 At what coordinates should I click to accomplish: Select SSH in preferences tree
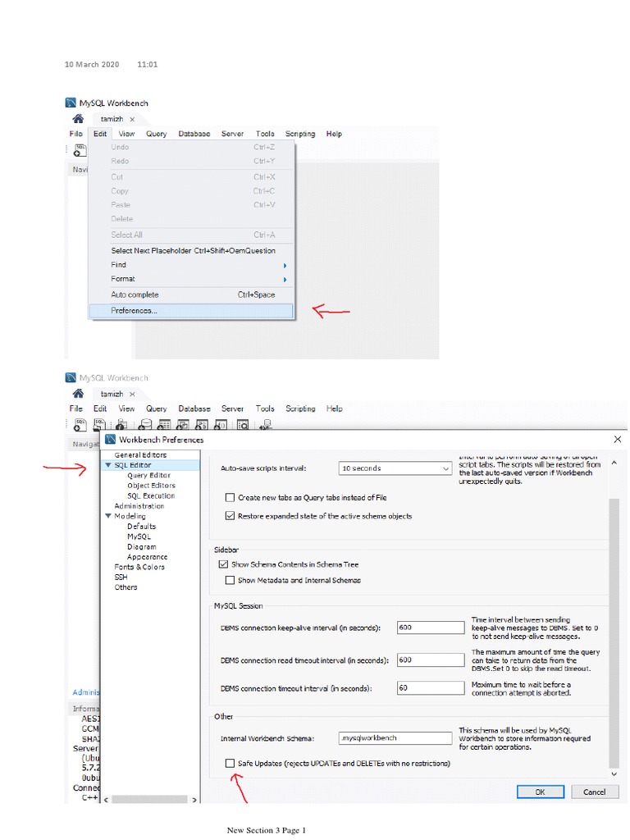point(121,577)
